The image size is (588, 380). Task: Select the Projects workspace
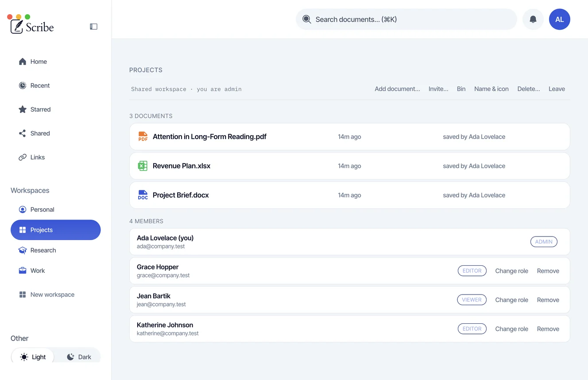tap(56, 230)
